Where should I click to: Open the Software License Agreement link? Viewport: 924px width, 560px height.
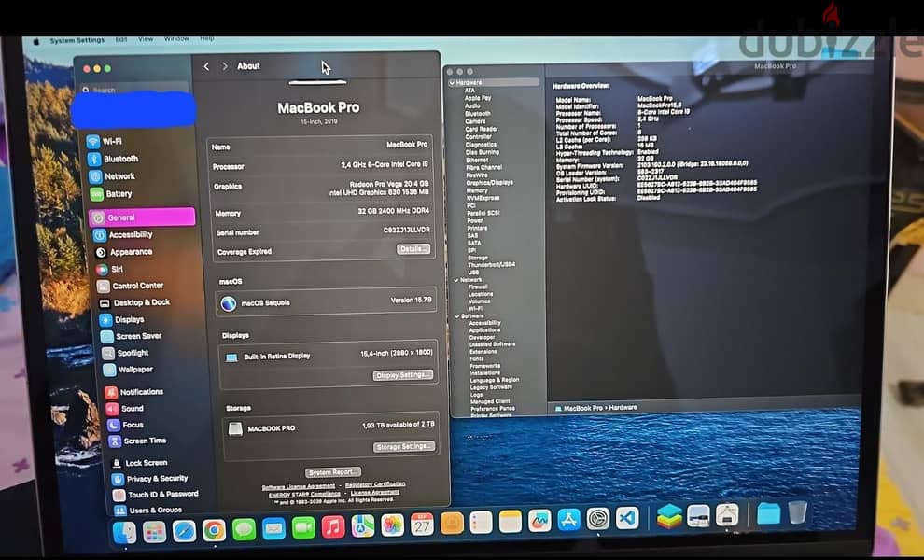[x=298, y=487]
